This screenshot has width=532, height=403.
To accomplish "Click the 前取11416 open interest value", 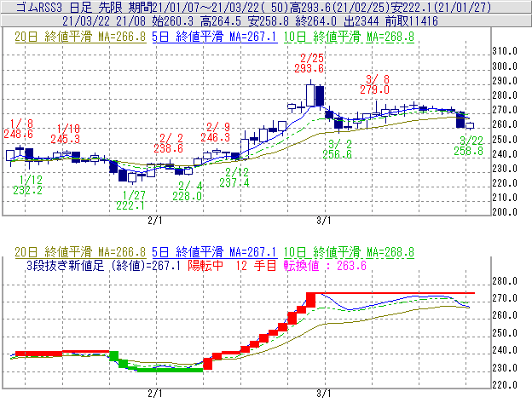I will (x=412, y=21).
